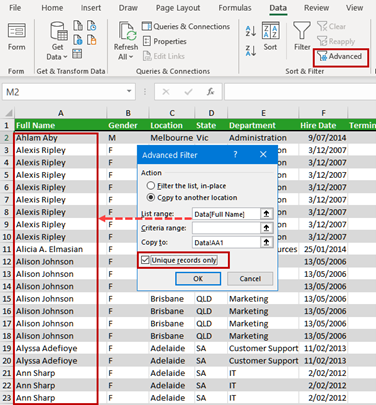Screen dimensions: 376x405
Task: Select column A header
Action: point(61,113)
